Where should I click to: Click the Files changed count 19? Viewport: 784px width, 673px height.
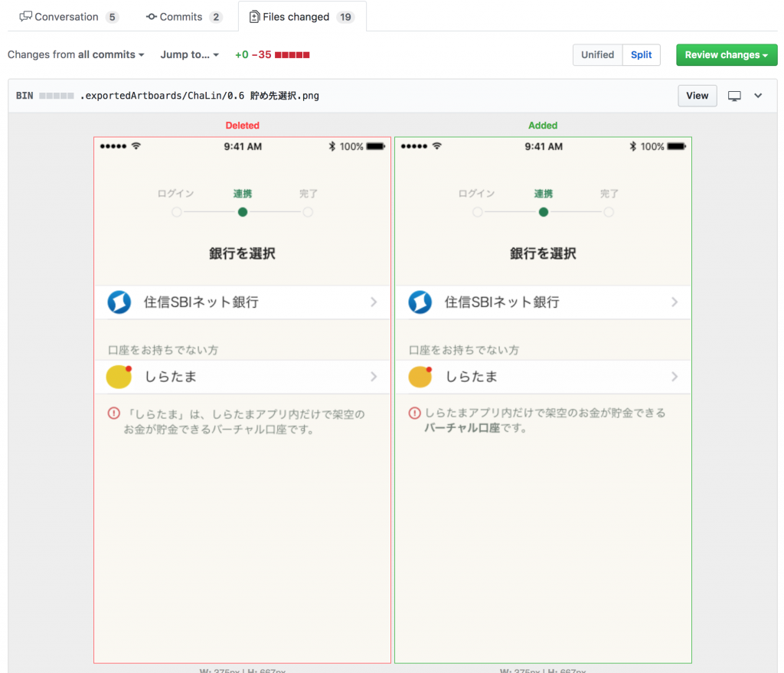pyautogui.click(x=345, y=17)
